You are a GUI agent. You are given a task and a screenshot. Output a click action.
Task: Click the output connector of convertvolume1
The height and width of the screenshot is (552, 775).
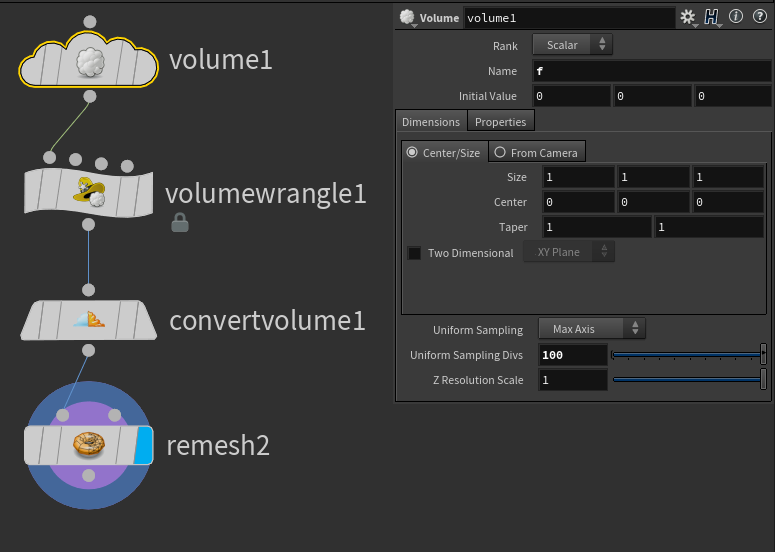[88, 350]
